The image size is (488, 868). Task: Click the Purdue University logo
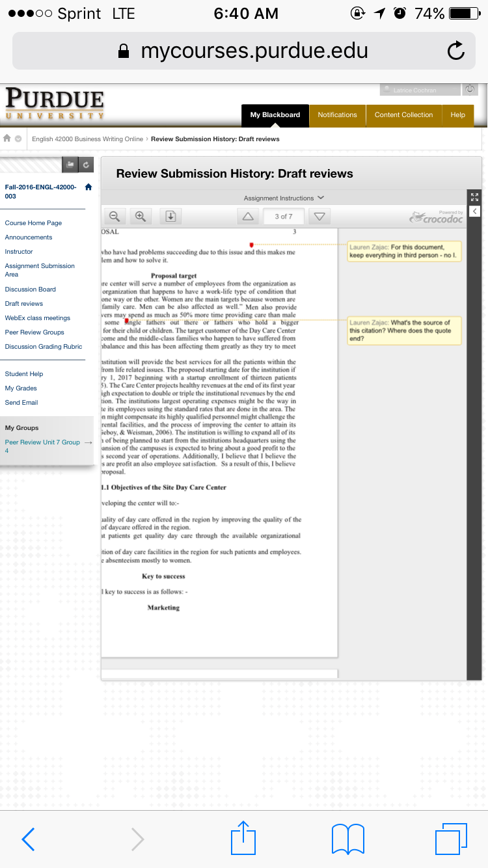click(x=55, y=105)
